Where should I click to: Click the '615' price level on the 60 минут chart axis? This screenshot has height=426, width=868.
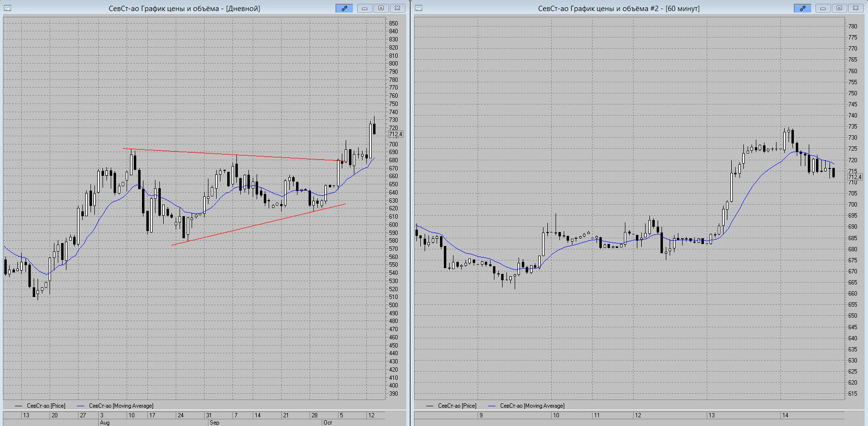pyautogui.click(x=853, y=394)
